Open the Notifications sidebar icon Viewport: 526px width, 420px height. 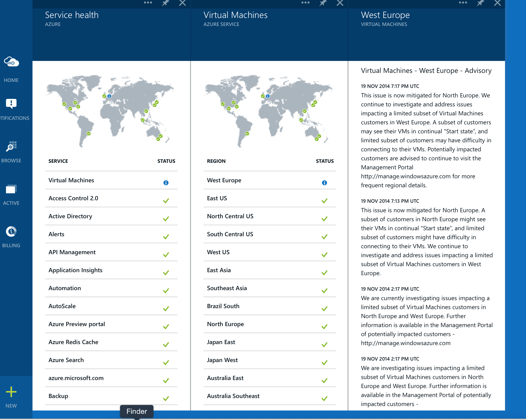pos(11,104)
